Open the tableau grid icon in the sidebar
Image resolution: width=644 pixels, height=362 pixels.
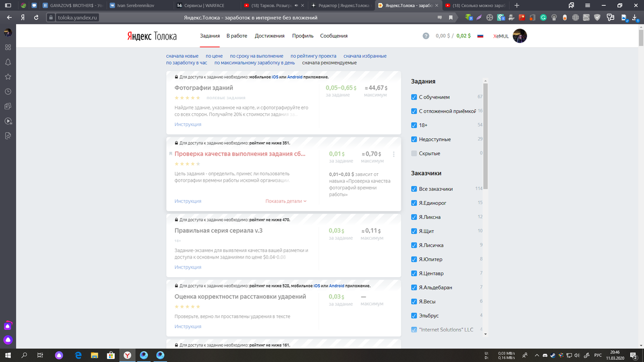pyautogui.click(x=8, y=47)
